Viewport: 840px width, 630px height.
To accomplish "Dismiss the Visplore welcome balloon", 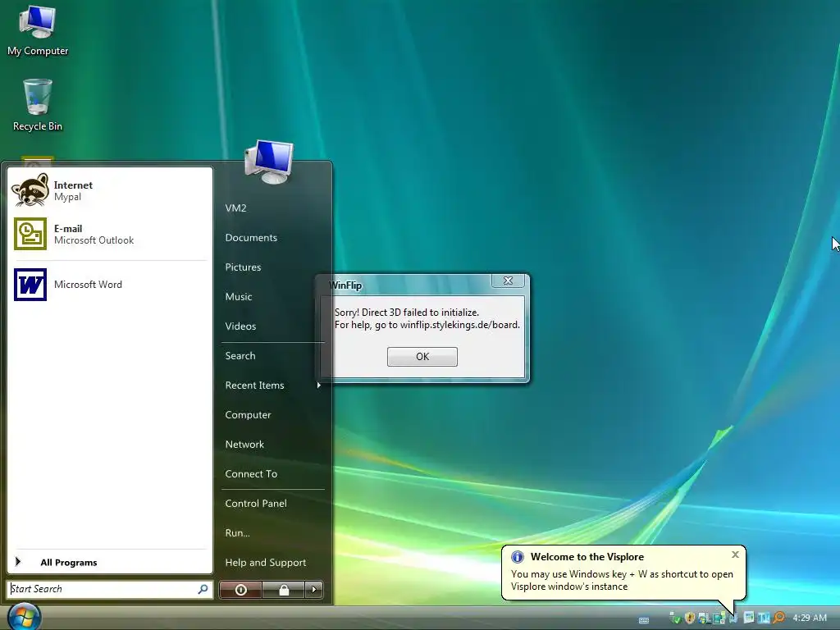I will point(735,555).
